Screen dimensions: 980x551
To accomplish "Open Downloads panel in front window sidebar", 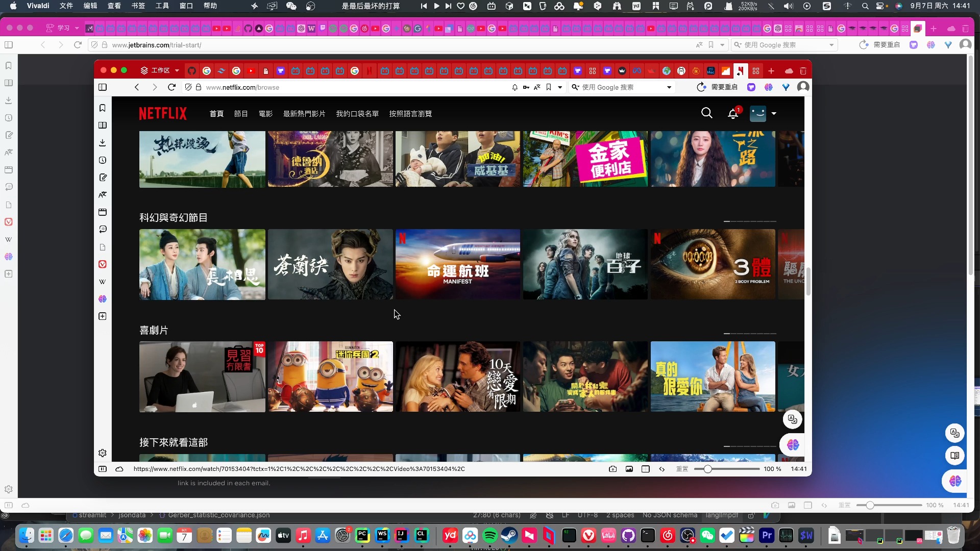I will (103, 143).
